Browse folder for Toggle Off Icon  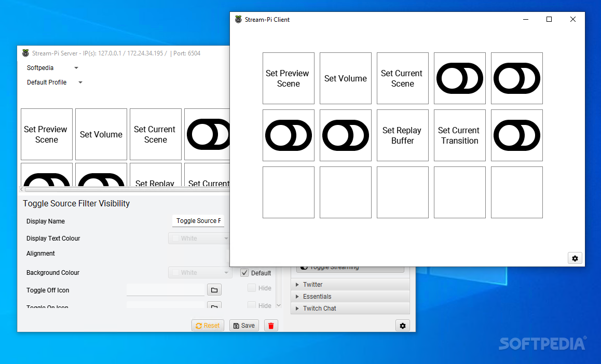(x=214, y=290)
